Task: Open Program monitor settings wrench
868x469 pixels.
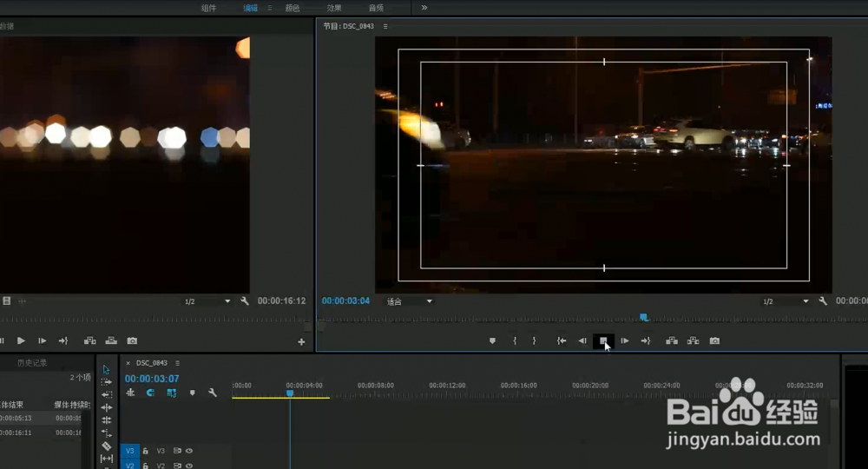Action: tap(823, 301)
